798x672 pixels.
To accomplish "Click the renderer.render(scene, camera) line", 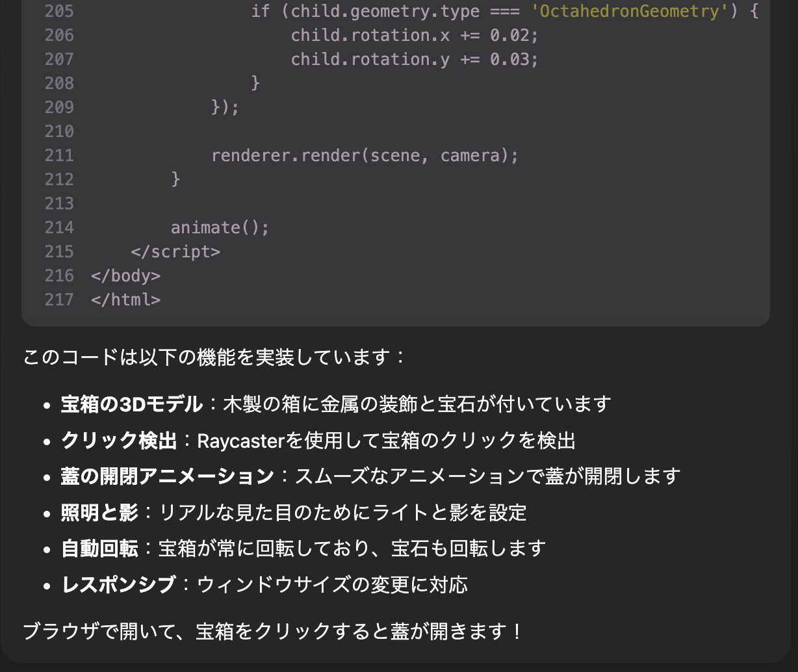I will pos(365,155).
